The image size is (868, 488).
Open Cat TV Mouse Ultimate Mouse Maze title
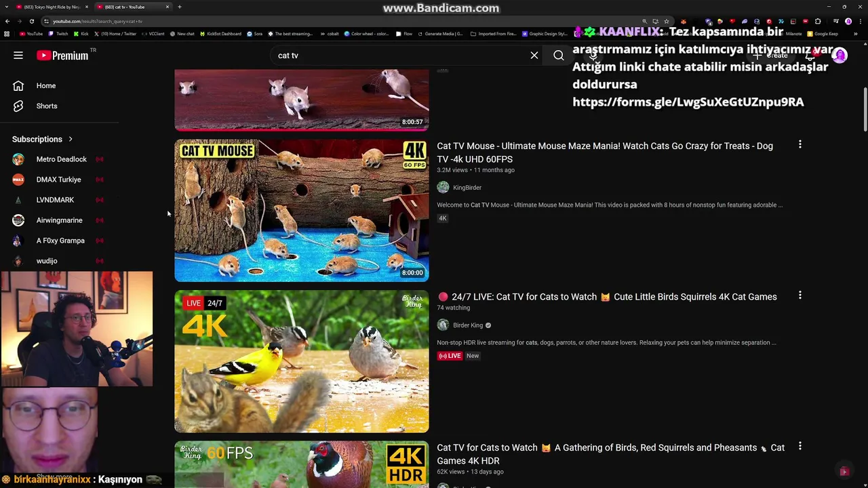[605, 152]
